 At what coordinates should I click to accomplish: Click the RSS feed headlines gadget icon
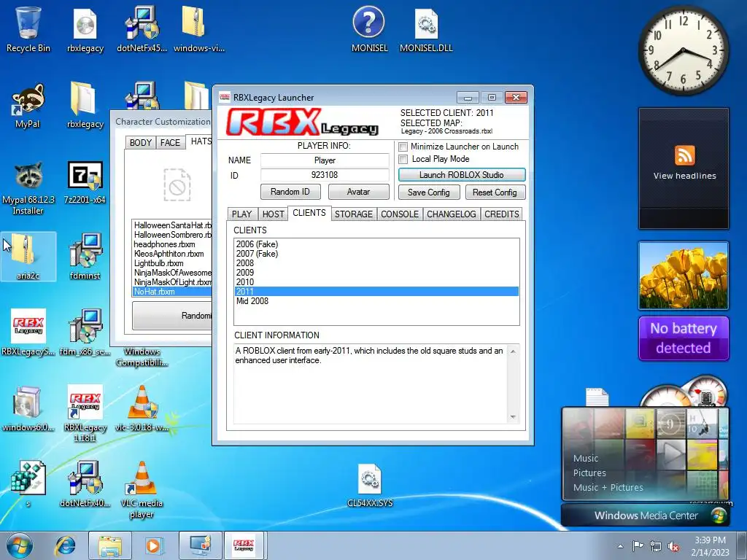[x=684, y=155]
